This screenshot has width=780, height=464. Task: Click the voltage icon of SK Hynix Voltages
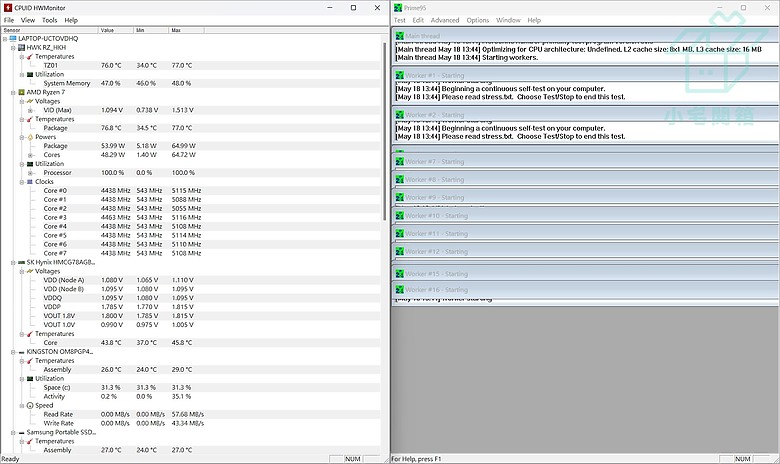click(30, 272)
